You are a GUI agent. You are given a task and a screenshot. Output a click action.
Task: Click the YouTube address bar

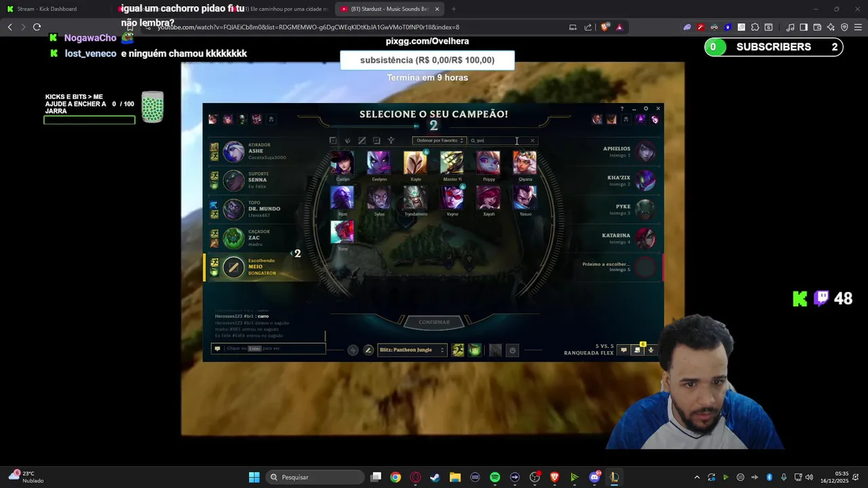click(353, 27)
